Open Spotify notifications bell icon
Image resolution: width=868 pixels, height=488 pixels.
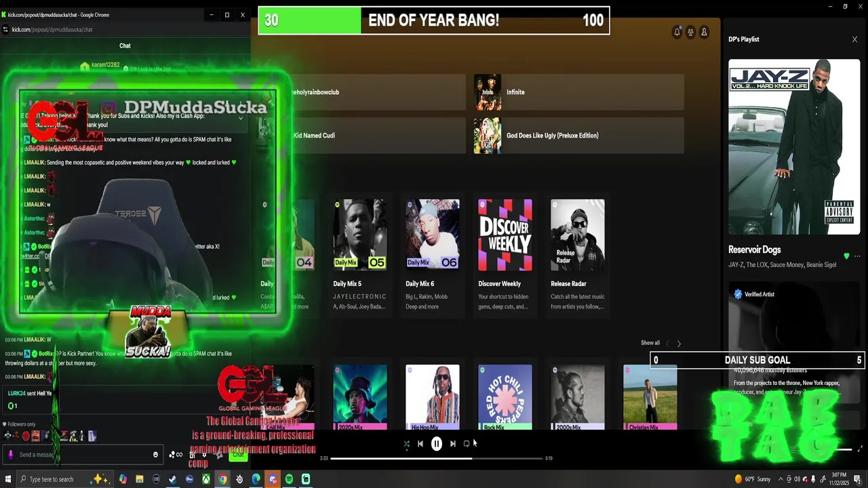click(677, 32)
